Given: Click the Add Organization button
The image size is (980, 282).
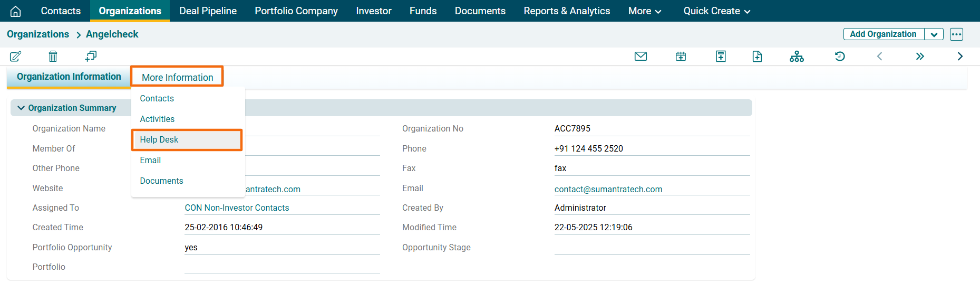Looking at the screenshot, I should point(883,34).
